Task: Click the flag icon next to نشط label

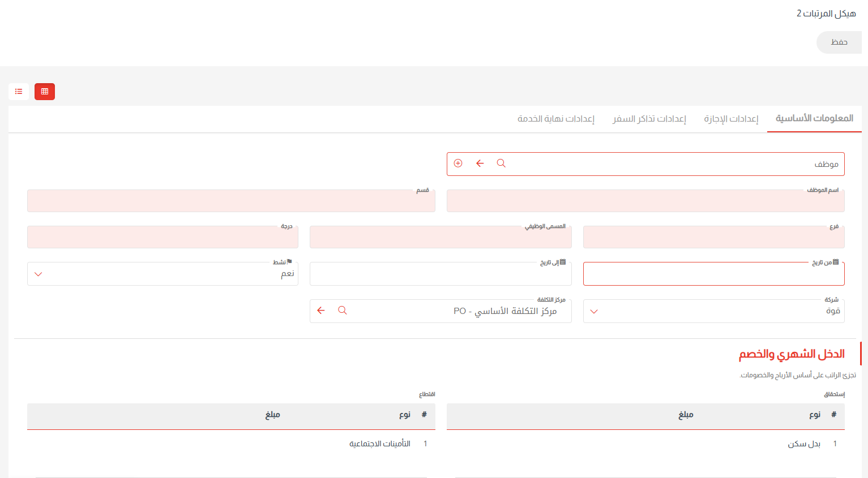Action: tap(290, 261)
